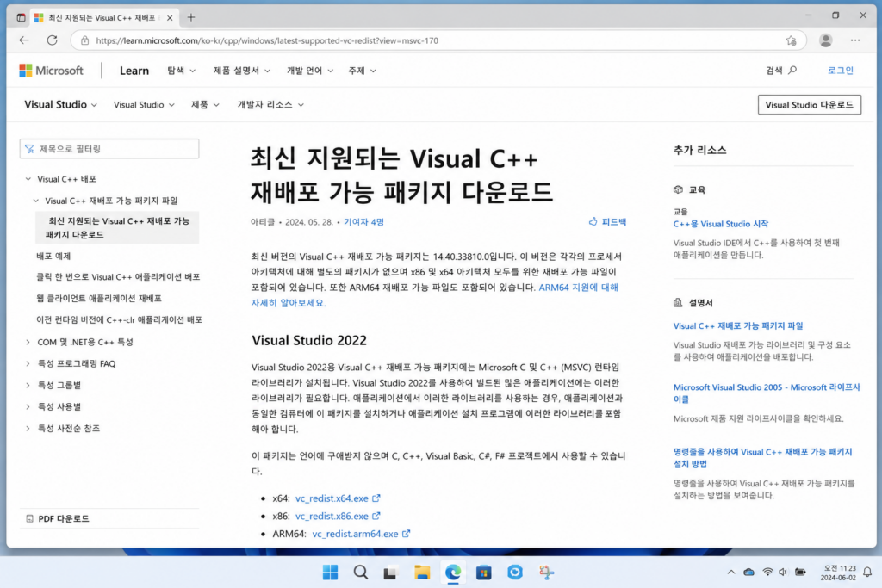The image size is (882, 588).
Task: Open File Explorer from taskbar
Action: [x=422, y=573]
